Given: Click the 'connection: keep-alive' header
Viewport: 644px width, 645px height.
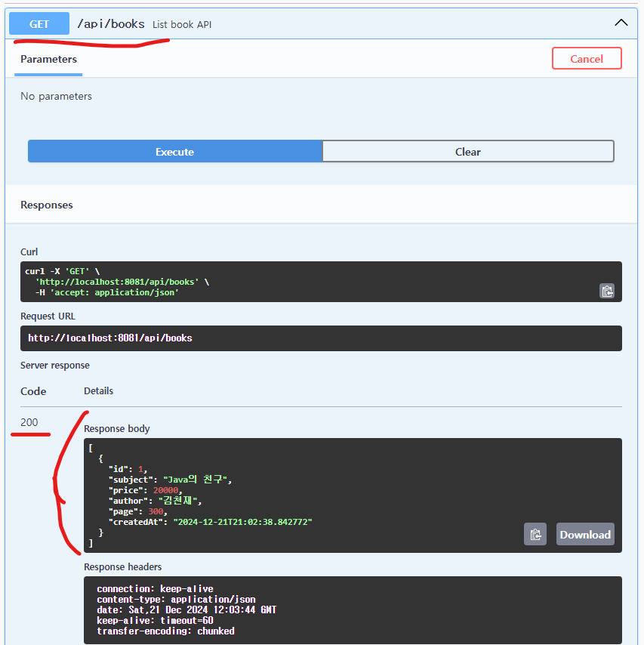Looking at the screenshot, I should 155,588.
